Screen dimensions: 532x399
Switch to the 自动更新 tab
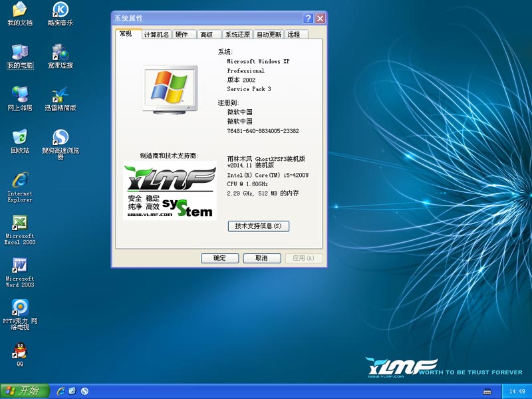[269, 35]
